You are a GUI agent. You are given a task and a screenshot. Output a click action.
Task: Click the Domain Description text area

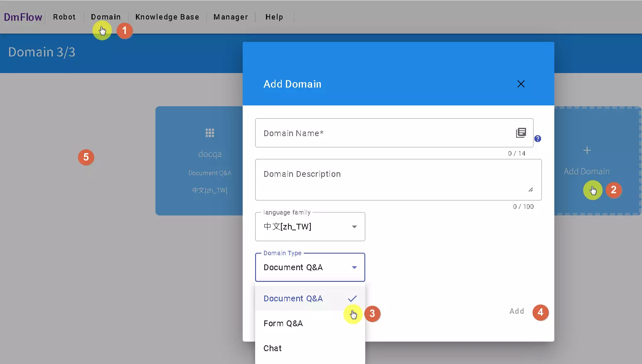pos(391,179)
